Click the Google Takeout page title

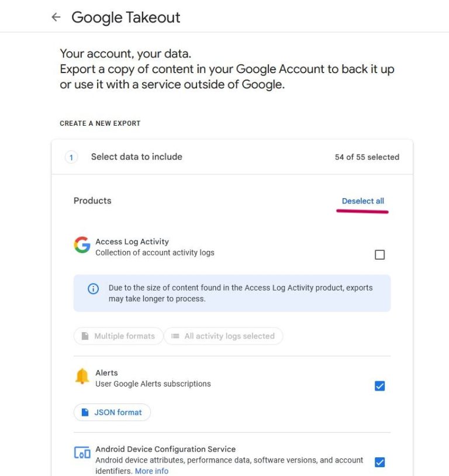click(126, 18)
